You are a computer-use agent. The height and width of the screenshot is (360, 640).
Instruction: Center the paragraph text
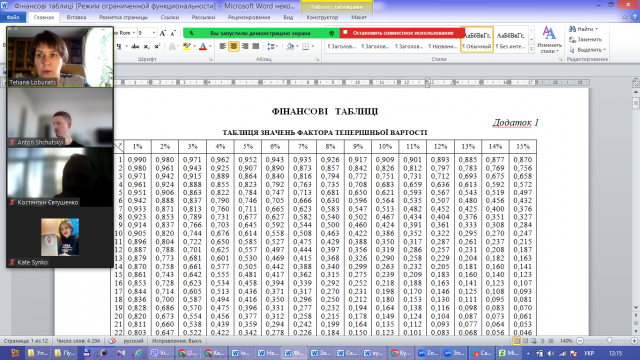[234, 47]
